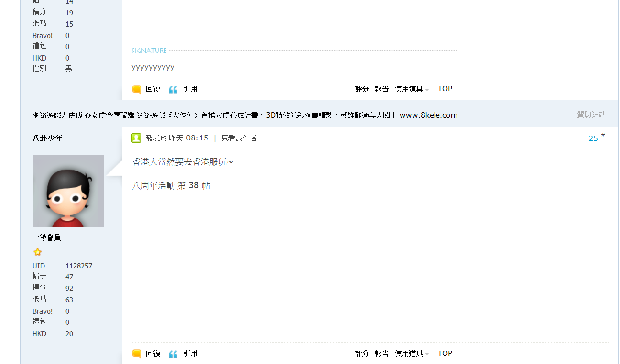Report 八卦少年's post via 報告
Screen dimensions: 620x364
381,354
